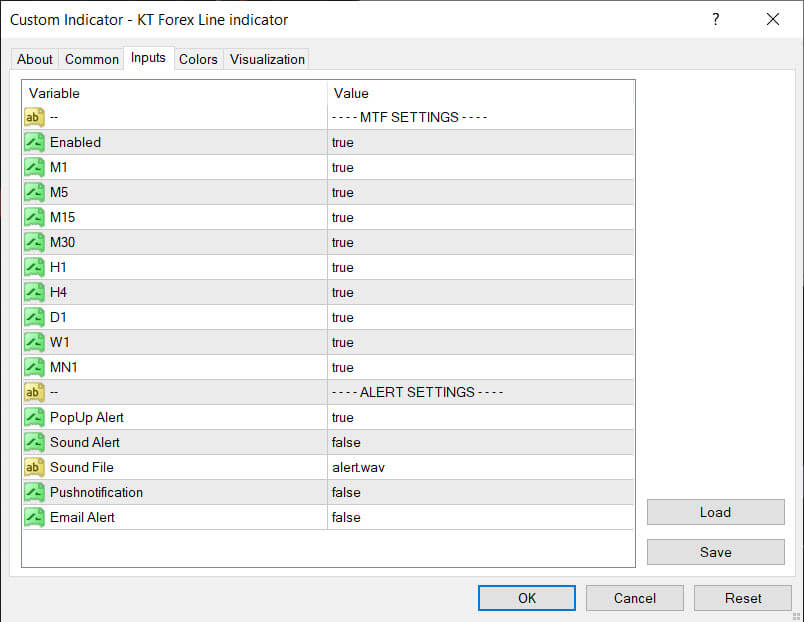804x622 pixels.
Task: Click the Email Alert variable name
Action: click(82, 517)
